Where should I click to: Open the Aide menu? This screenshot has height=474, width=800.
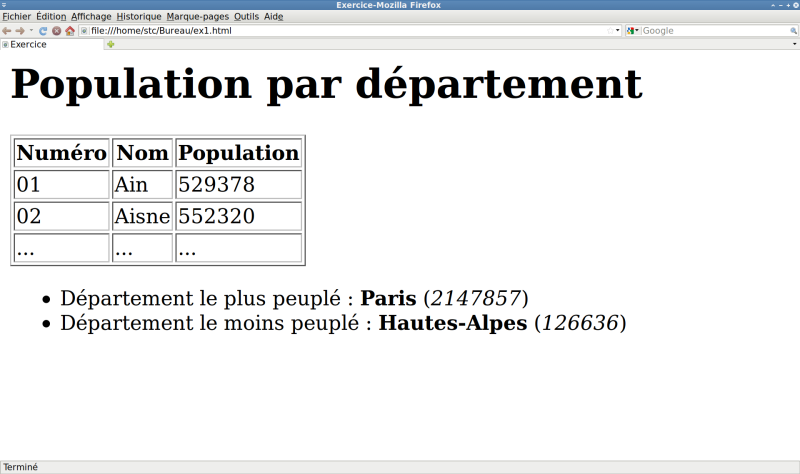pos(273,16)
